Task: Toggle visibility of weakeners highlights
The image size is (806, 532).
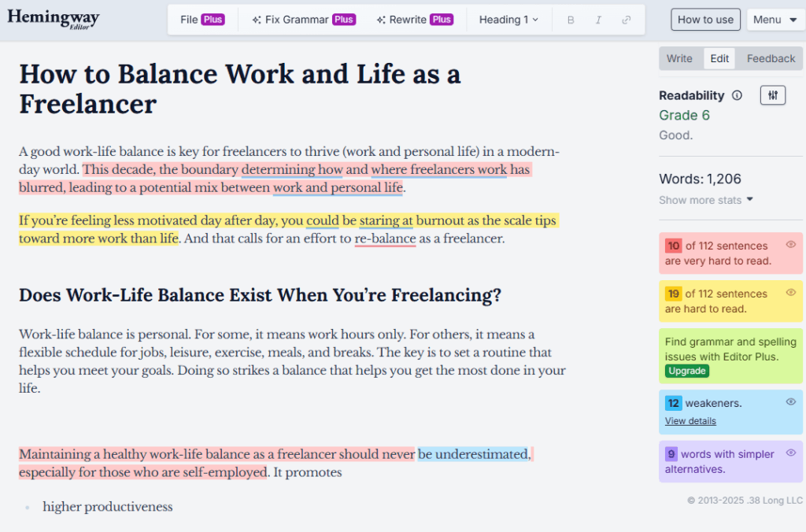Action: pos(790,402)
